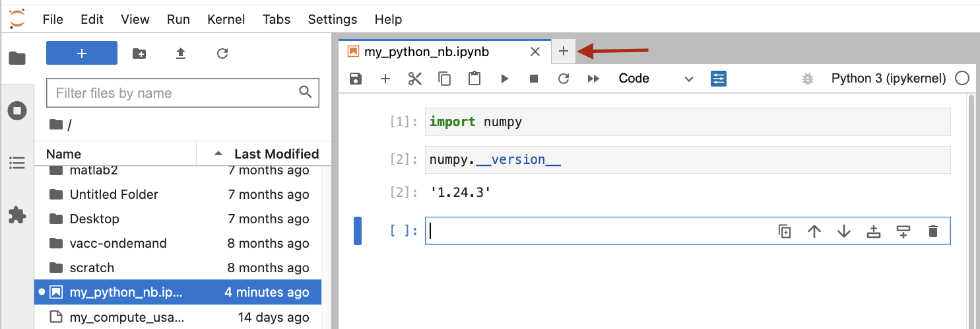The height and width of the screenshot is (329, 980).
Task: Click the notebook vertical scrollbar
Action: tap(970, 211)
